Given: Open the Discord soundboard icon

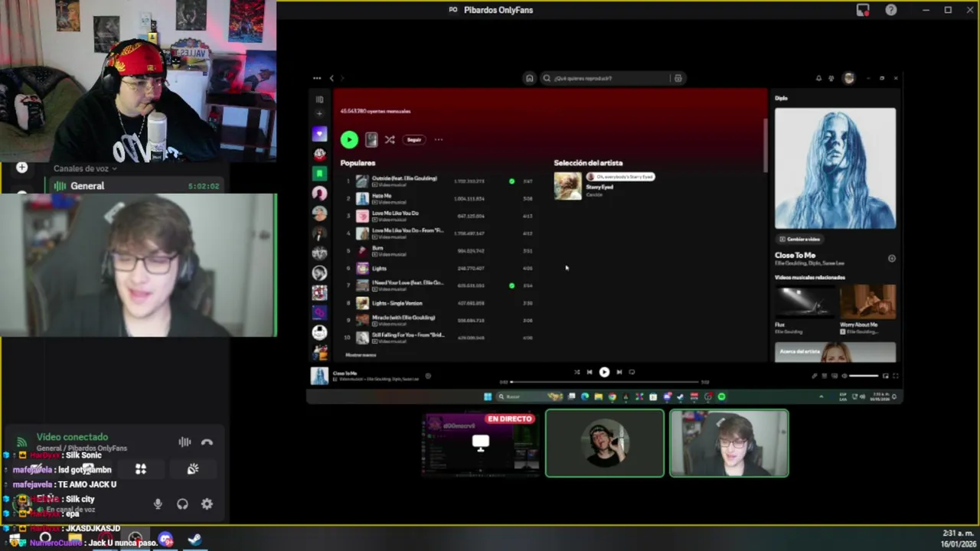Looking at the screenshot, I should pos(193,469).
